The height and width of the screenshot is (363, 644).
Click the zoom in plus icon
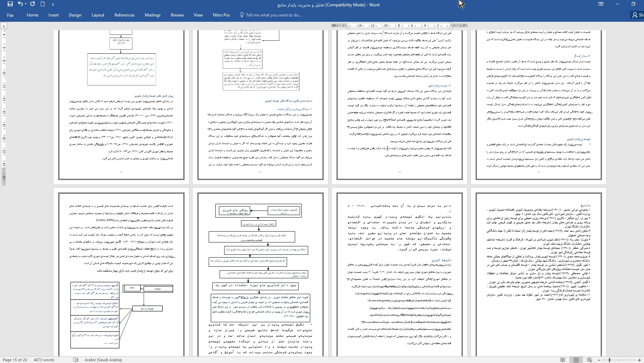tap(639, 360)
